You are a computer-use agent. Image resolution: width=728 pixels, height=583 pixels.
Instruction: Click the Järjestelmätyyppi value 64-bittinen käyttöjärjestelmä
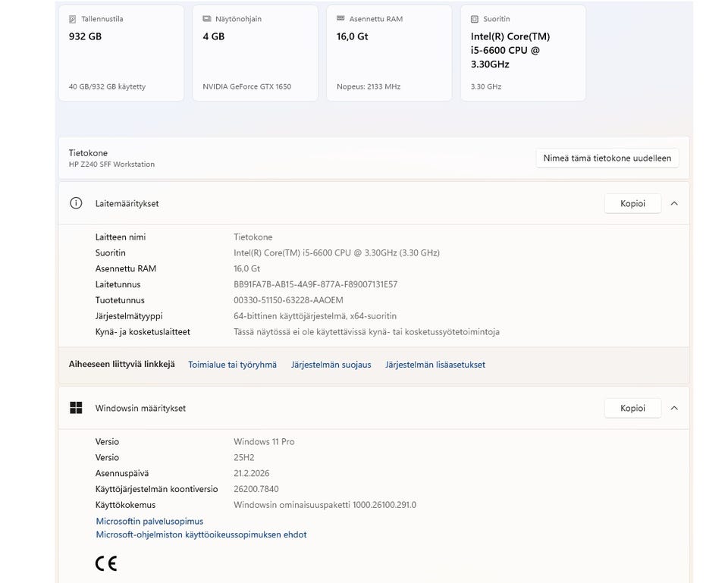point(315,316)
